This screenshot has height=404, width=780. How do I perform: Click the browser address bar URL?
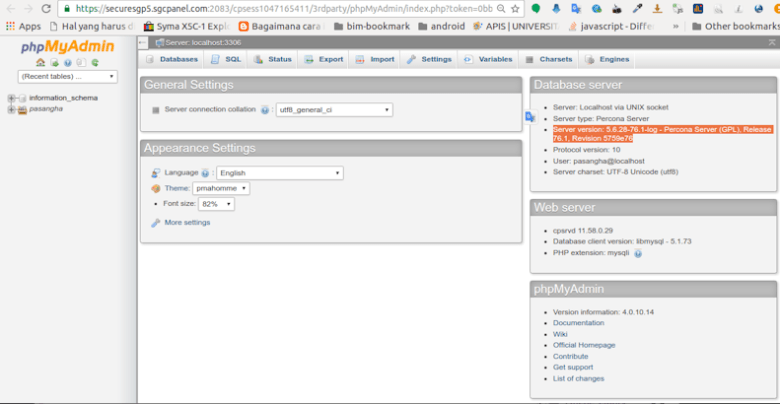coord(280,8)
